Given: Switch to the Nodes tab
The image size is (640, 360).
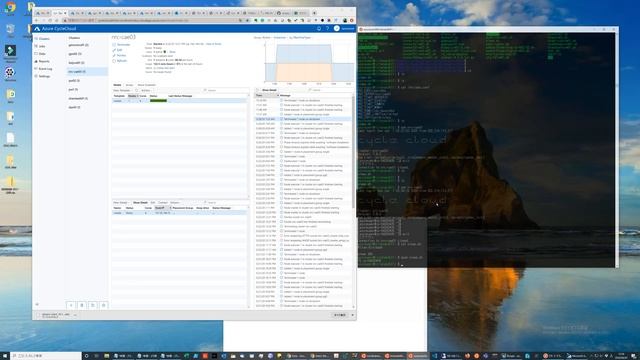Looking at the screenshot, I should (x=117, y=85).
